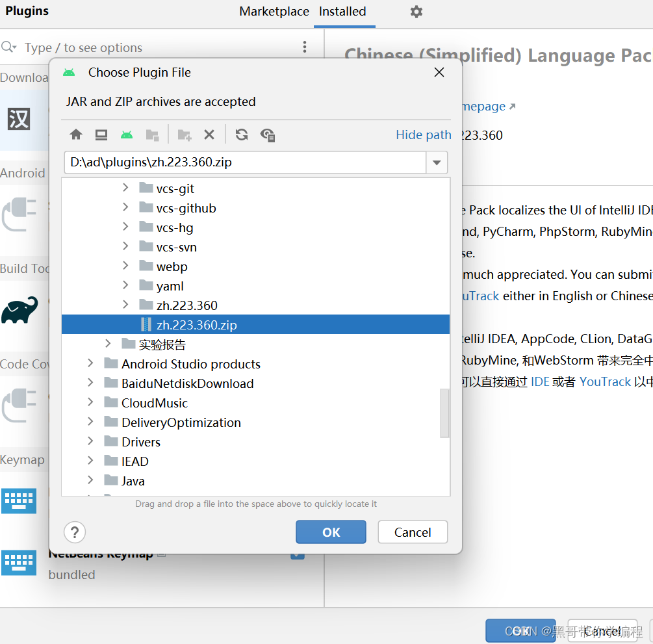The image size is (653, 644).
Task: Open the YouTrack link in Chinese description
Action: pos(605,381)
